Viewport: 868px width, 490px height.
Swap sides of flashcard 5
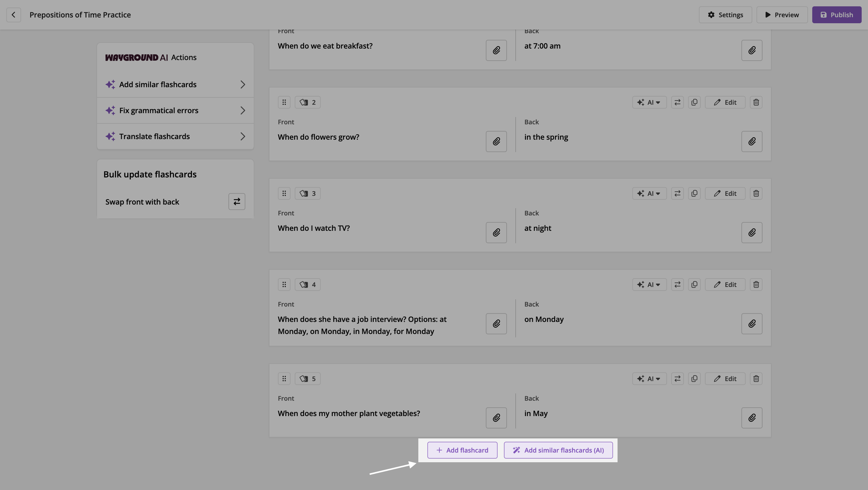pos(677,379)
